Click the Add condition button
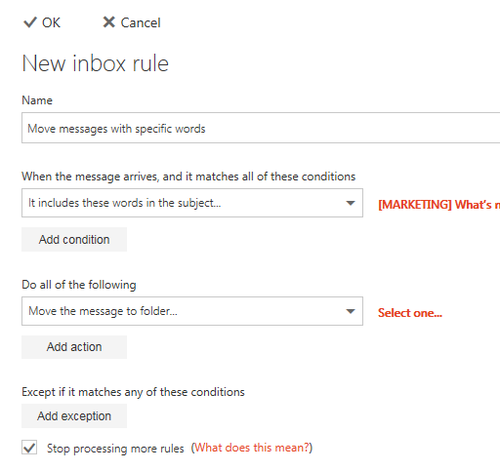The height and width of the screenshot is (471, 500). point(74,239)
